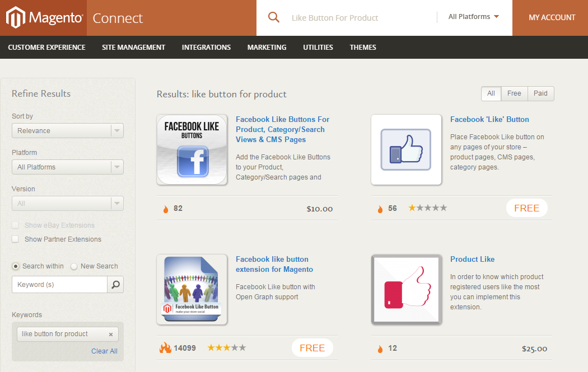Click the $25.00 price
The image size is (588, 372).
pyautogui.click(x=534, y=349)
